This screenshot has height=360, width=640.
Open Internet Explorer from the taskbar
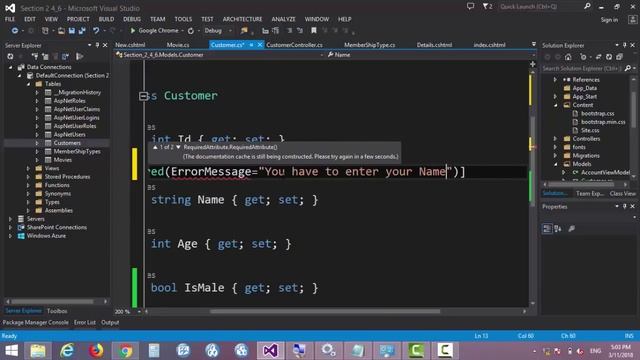point(67,351)
